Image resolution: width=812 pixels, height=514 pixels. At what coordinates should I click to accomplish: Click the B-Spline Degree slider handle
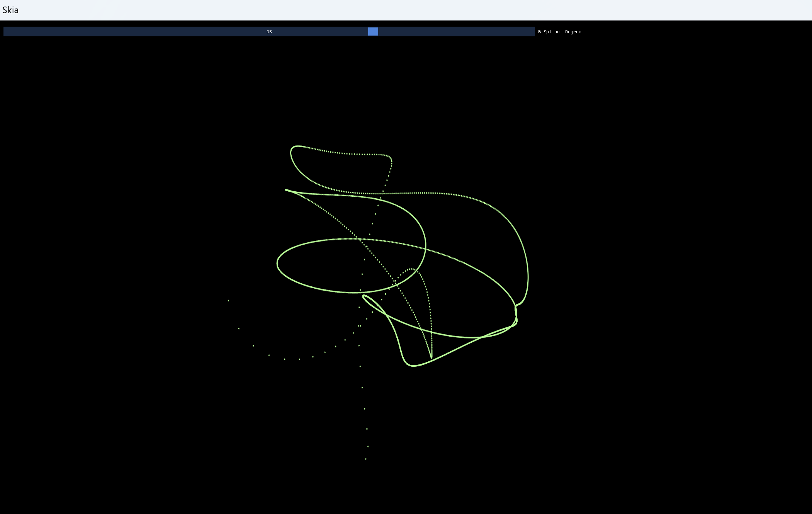point(373,32)
